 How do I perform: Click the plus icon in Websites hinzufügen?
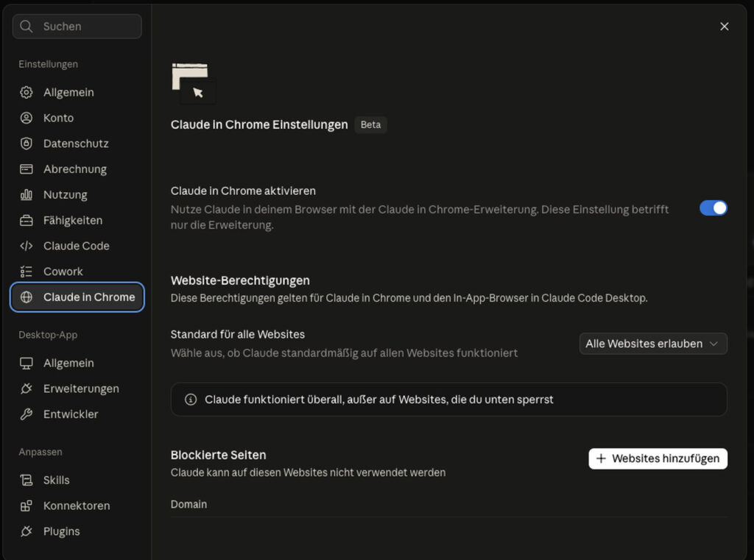pos(601,458)
